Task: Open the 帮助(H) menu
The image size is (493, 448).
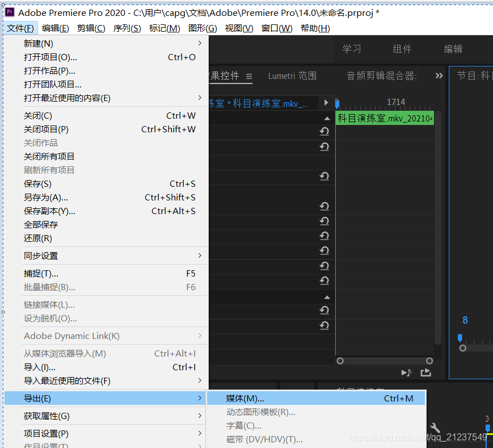Action: pyautogui.click(x=315, y=28)
